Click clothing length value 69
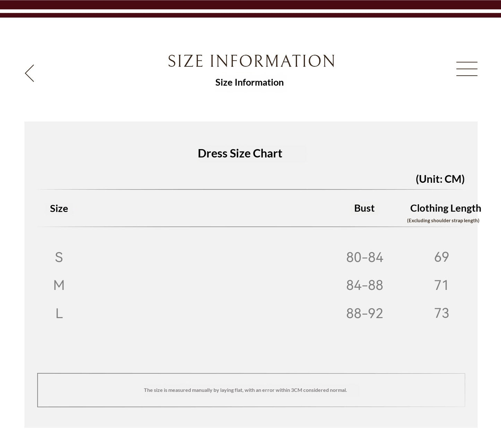 (442, 257)
